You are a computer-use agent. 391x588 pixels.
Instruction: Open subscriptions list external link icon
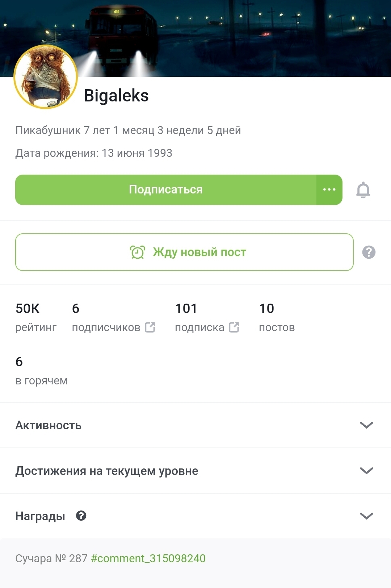234,327
